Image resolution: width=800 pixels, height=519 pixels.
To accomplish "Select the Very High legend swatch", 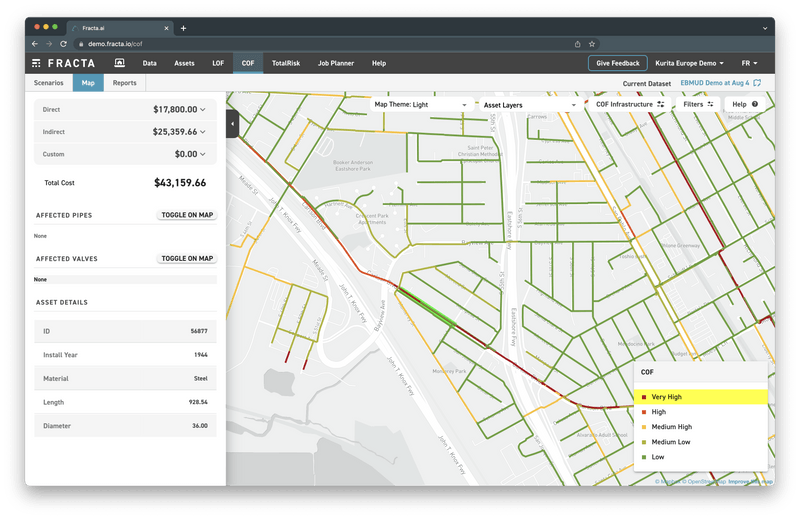I will (x=644, y=397).
